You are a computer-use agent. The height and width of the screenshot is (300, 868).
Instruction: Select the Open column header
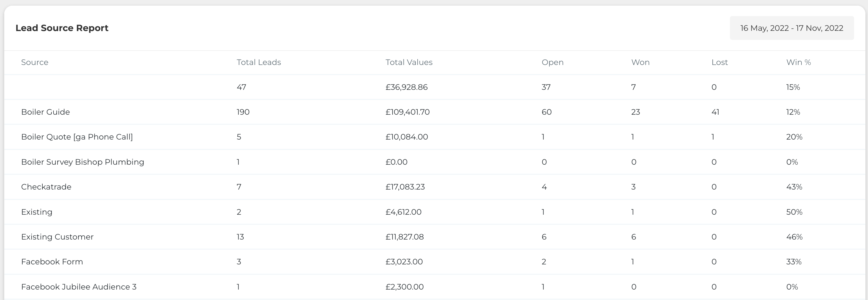click(552, 62)
